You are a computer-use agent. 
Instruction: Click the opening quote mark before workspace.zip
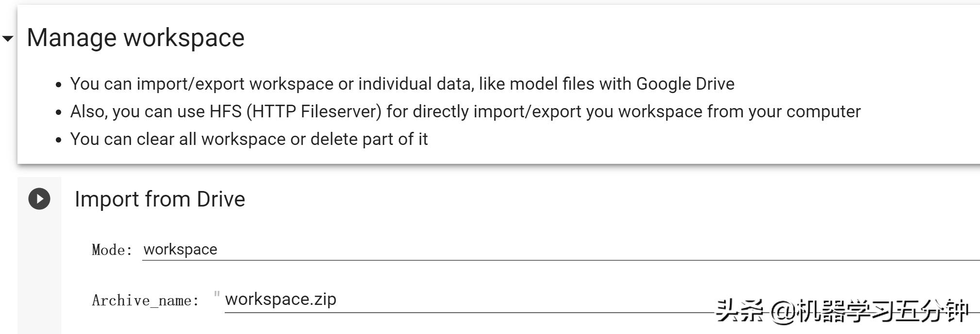click(217, 294)
